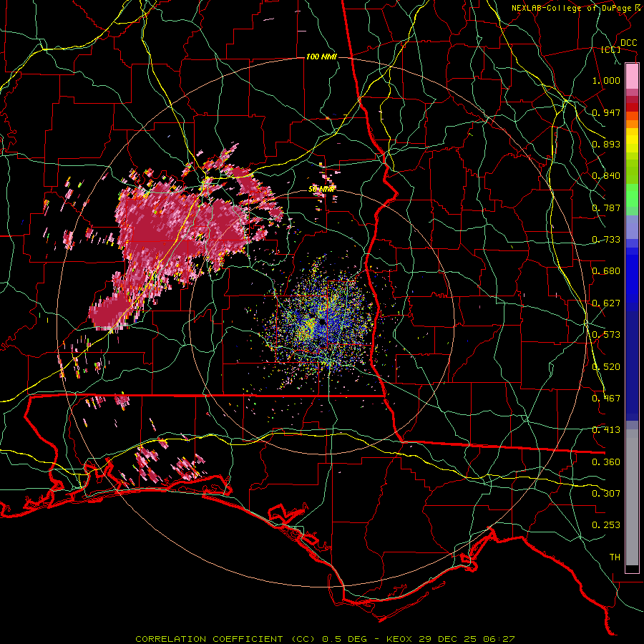Select the DCC product label
This screenshot has width=644, height=644.
(628, 43)
